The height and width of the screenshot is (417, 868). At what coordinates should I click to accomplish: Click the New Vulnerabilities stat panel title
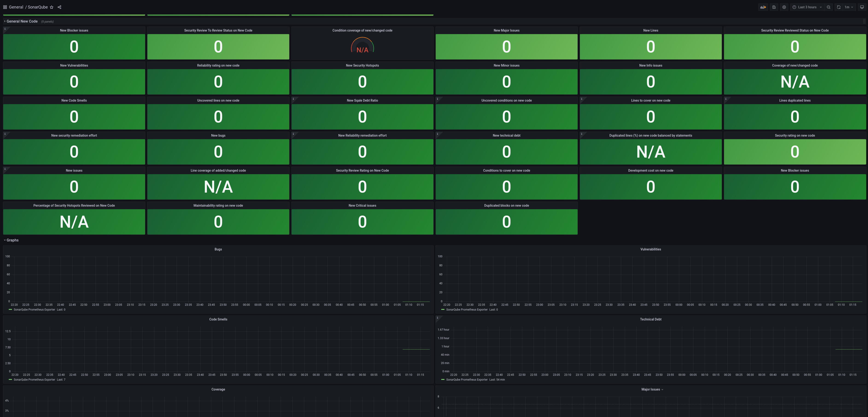coord(74,65)
